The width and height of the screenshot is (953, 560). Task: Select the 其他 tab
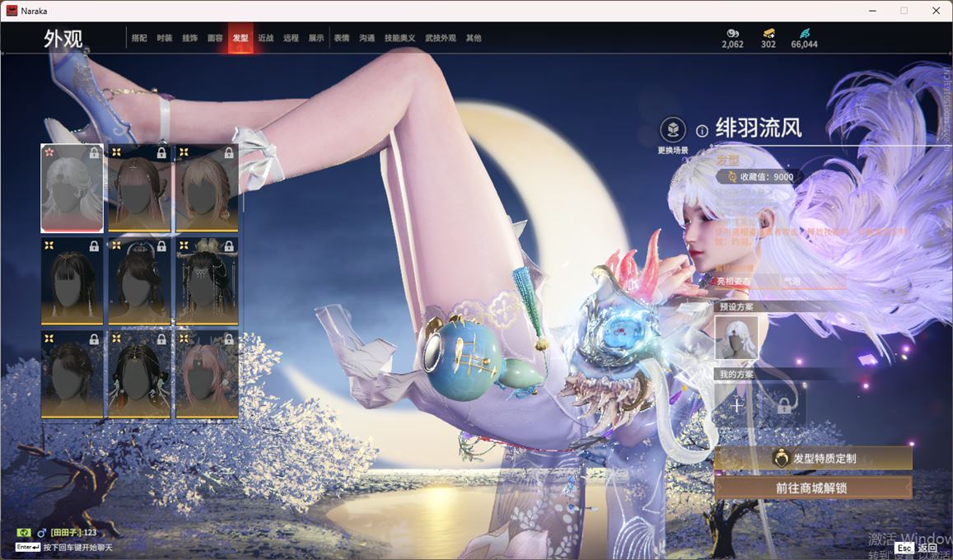474,38
